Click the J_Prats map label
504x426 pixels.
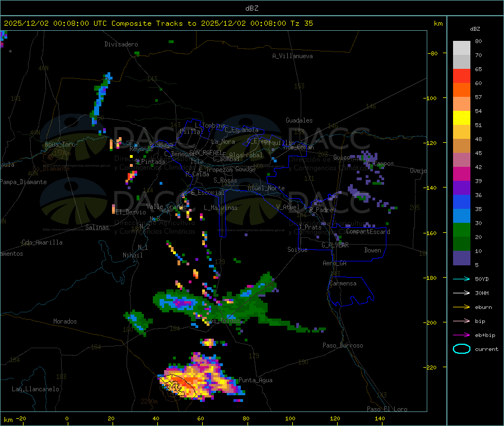310,227
